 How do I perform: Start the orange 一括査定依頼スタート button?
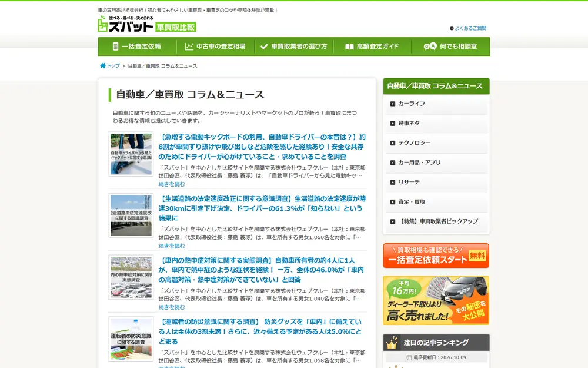(x=436, y=256)
